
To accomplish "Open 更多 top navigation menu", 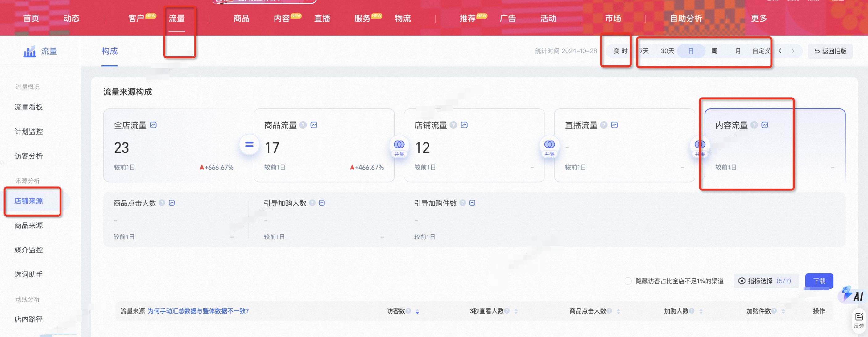I will coord(759,18).
